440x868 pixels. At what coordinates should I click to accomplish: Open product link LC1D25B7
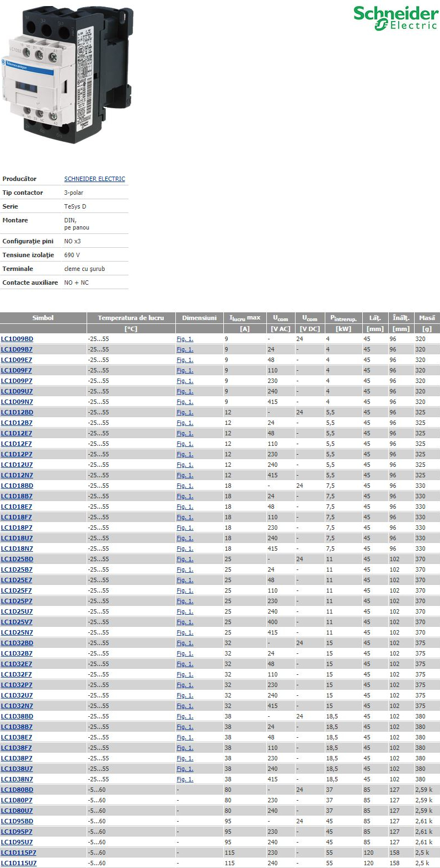point(17,569)
